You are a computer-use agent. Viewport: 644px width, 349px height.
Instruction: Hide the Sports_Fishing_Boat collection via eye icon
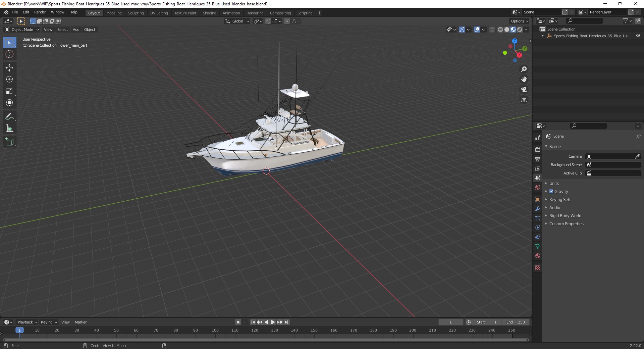coord(638,36)
